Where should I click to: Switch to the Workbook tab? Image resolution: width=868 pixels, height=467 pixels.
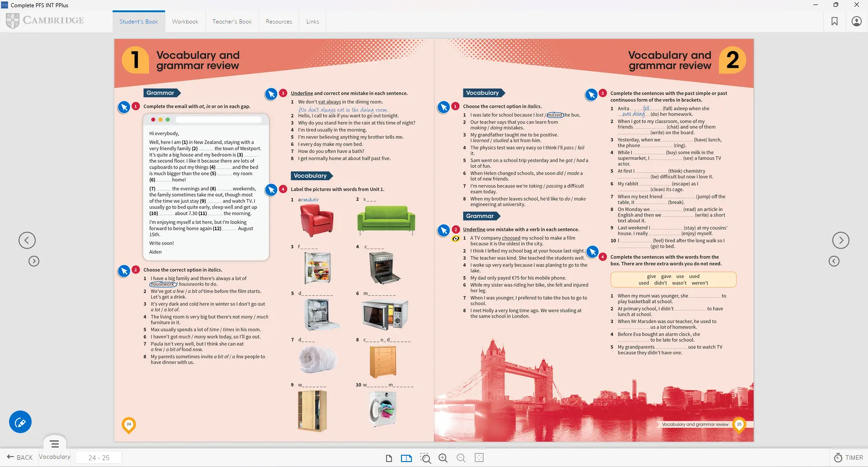185,22
